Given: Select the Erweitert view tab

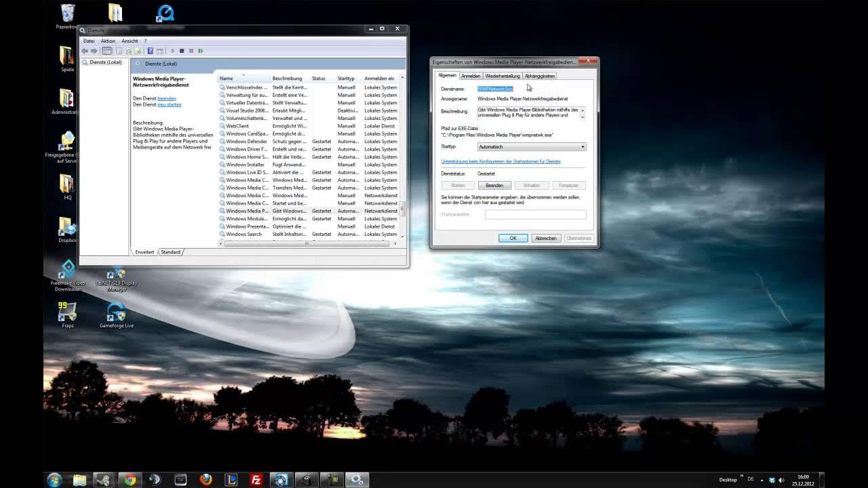Looking at the screenshot, I should (x=144, y=252).
